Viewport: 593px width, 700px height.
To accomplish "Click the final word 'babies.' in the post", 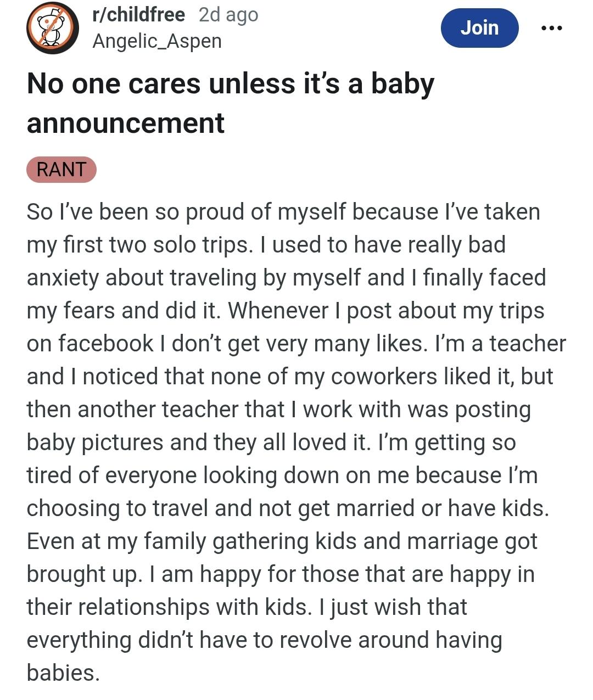I will (63, 673).
